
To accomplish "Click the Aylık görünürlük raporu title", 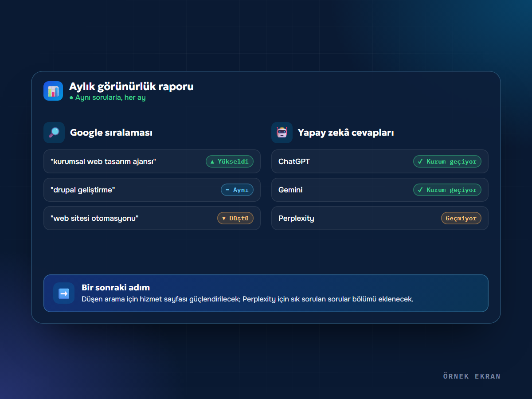I will point(131,86).
